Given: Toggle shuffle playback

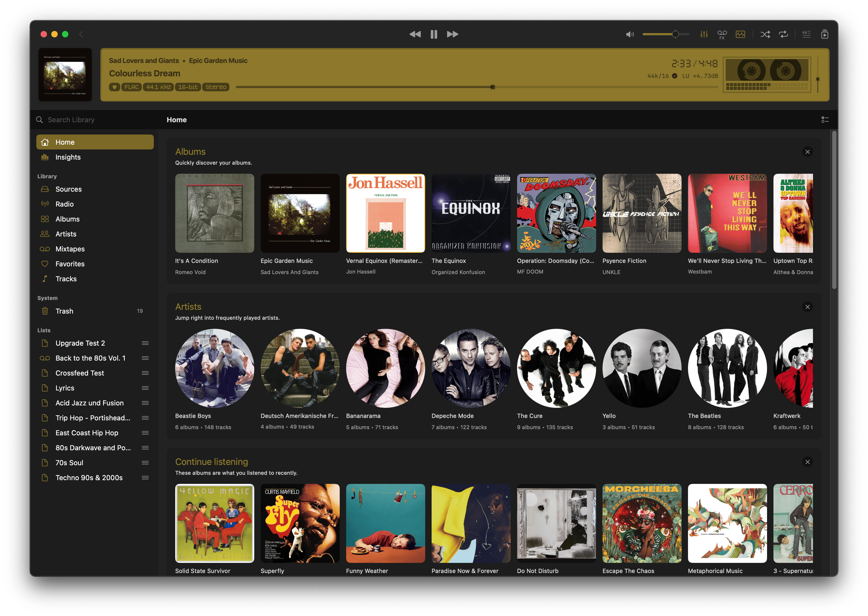Looking at the screenshot, I should (x=765, y=34).
